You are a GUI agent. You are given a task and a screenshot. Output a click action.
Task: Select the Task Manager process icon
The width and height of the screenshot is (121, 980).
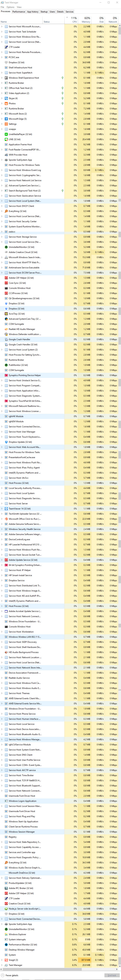(6, 965)
